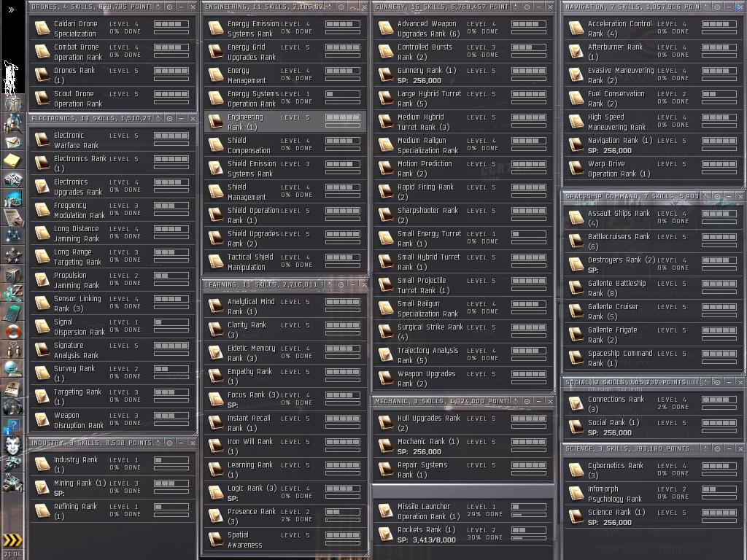Minimize the Learning skills window

pos(352,284)
